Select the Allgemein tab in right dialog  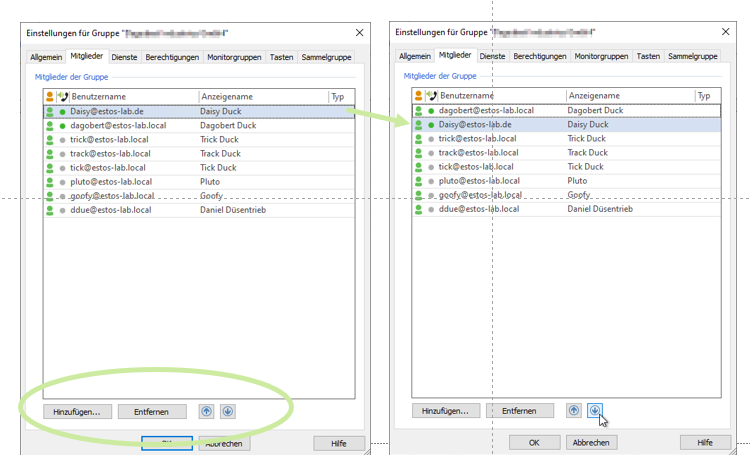coord(415,57)
